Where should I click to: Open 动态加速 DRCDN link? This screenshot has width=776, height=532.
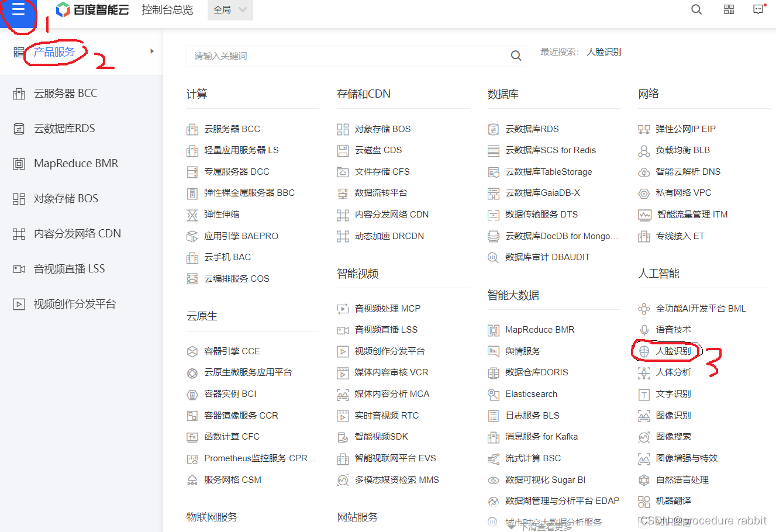coord(389,236)
